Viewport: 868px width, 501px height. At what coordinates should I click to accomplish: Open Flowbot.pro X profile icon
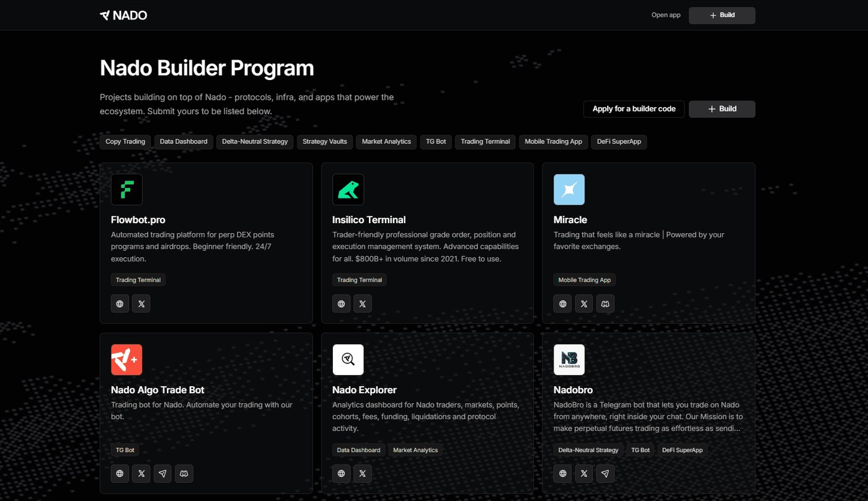pyautogui.click(x=141, y=304)
